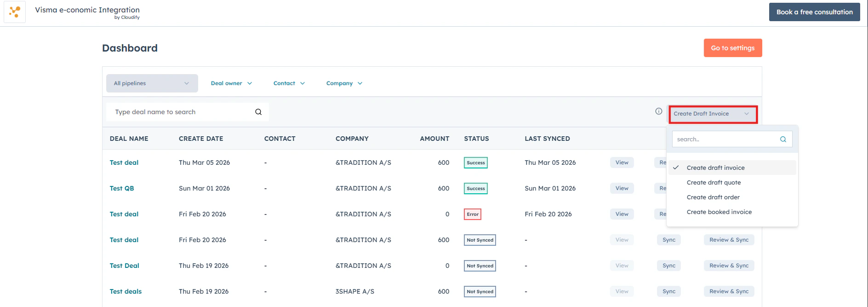Select Create draft invoice option
The width and height of the screenshot is (868, 307).
click(732, 168)
